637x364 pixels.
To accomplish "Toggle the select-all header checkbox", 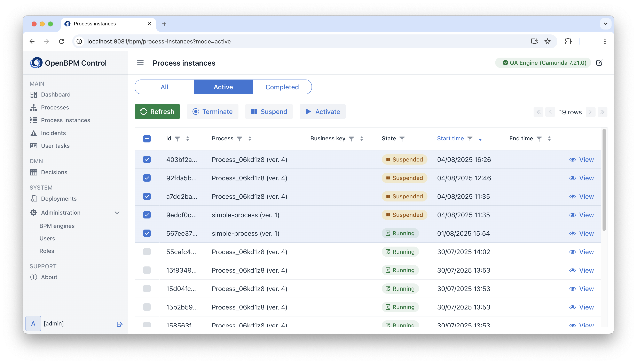I will tap(147, 139).
